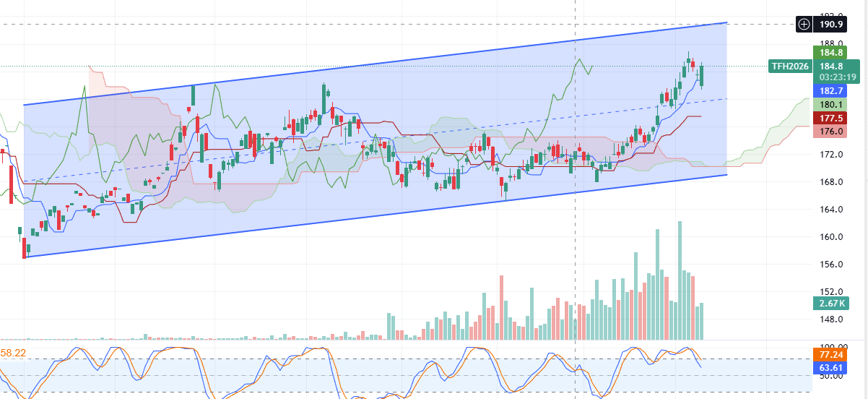Click the last green candlestick
The height and width of the screenshot is (399, 868).
pyautogui.click(x=701, y=74)
